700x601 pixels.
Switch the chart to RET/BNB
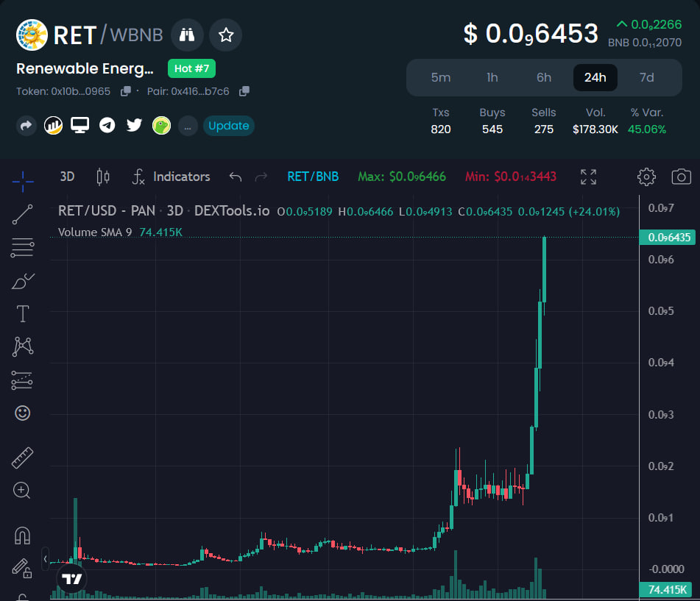[313, 177]
